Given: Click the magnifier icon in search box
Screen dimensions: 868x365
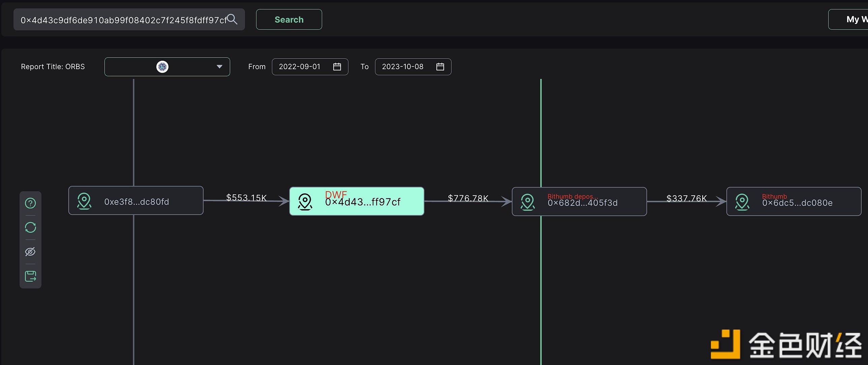Looking at the screenshot, I should point(232,19).
